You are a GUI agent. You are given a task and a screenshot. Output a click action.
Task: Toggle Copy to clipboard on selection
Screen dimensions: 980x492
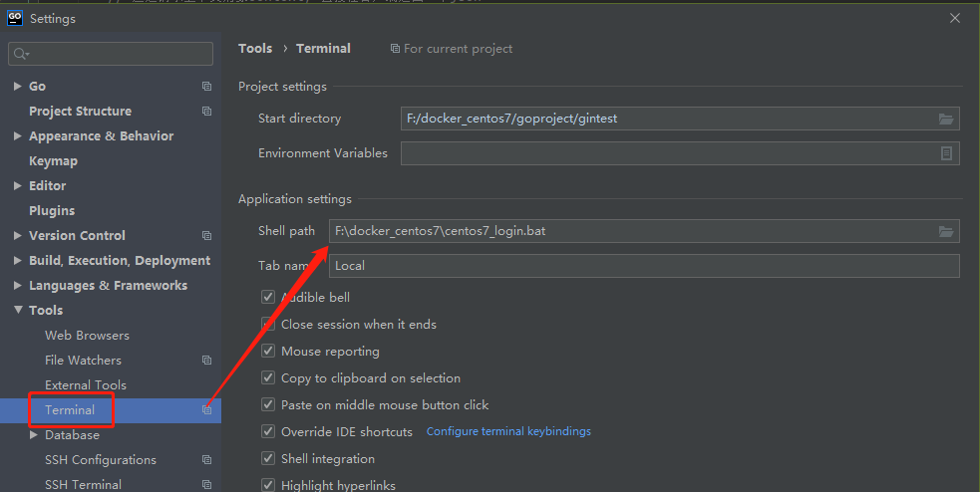coord(268,377)
